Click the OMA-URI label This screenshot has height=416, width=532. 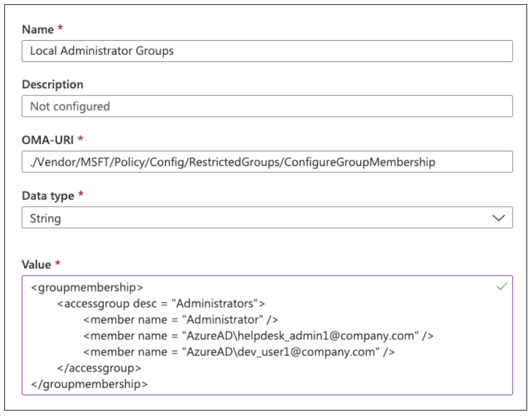(x=48, y=140)
